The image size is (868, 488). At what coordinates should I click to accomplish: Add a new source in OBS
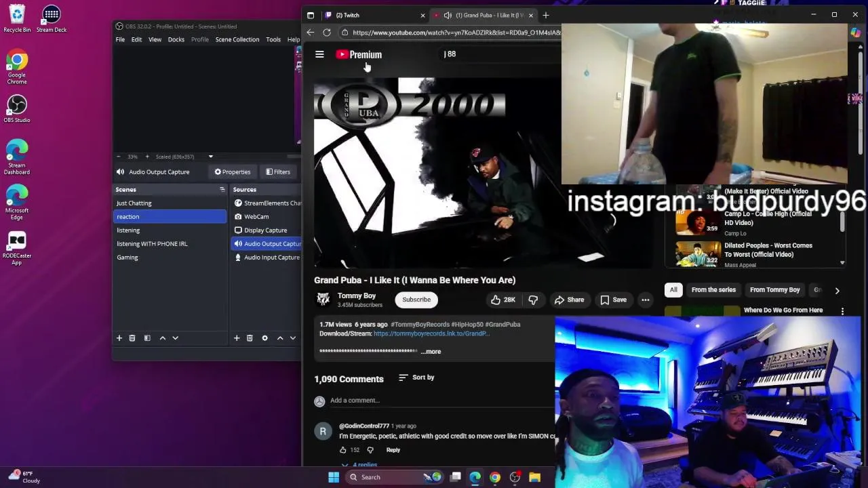coord(237,338)
